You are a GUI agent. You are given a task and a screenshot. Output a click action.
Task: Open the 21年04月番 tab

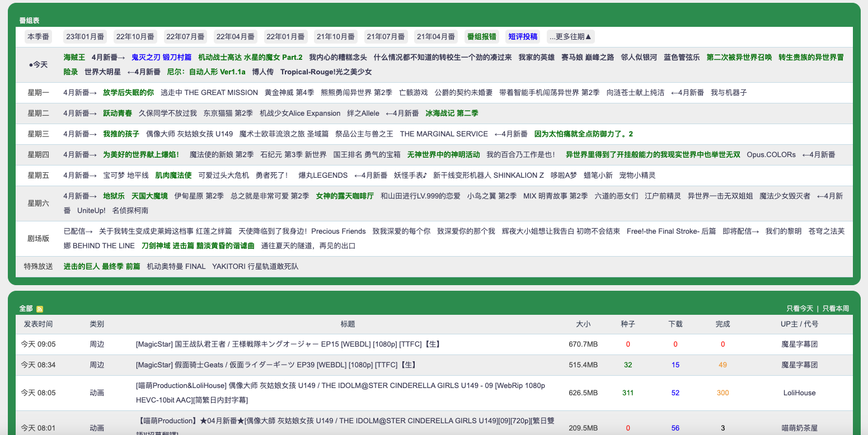(436, 37)
